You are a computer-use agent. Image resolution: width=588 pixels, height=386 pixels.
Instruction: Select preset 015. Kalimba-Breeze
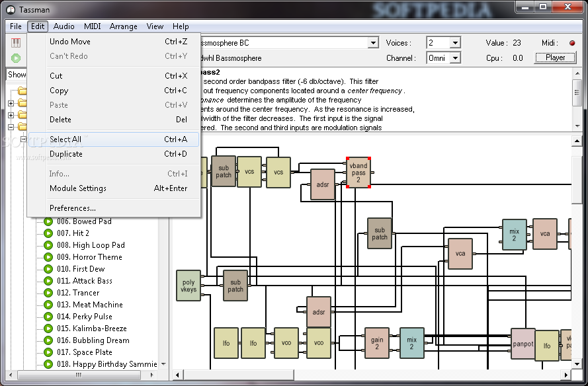coord(92,328)
